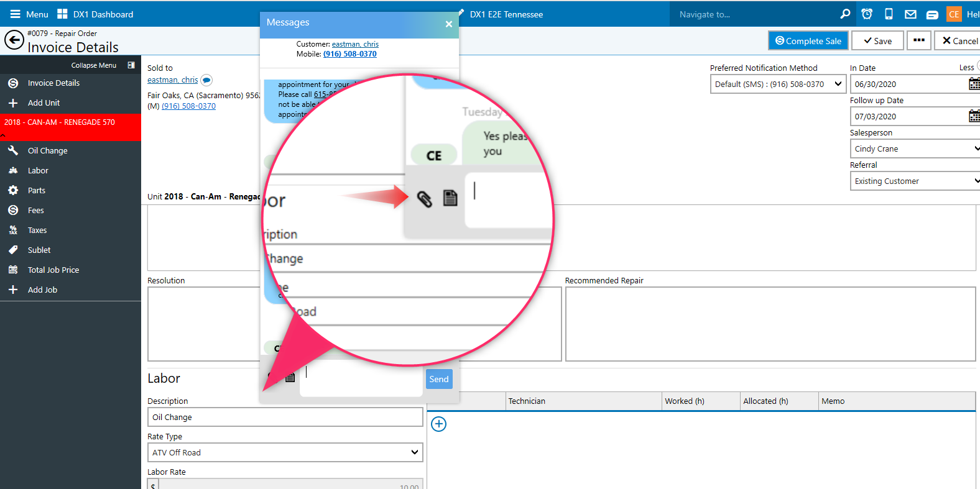Open the alarm clock reminders icon

(x=867, y=14)
